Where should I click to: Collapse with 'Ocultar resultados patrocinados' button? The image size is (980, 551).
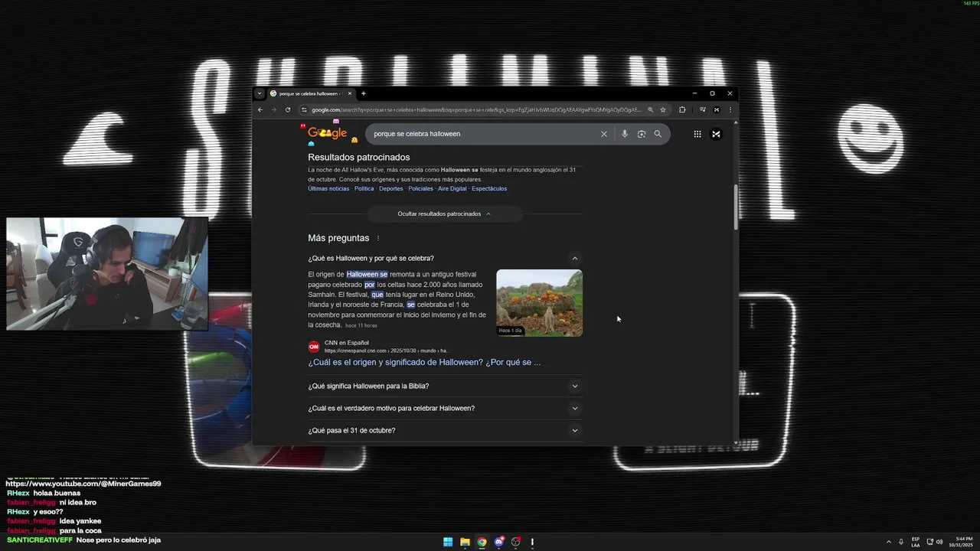[444, 214]
